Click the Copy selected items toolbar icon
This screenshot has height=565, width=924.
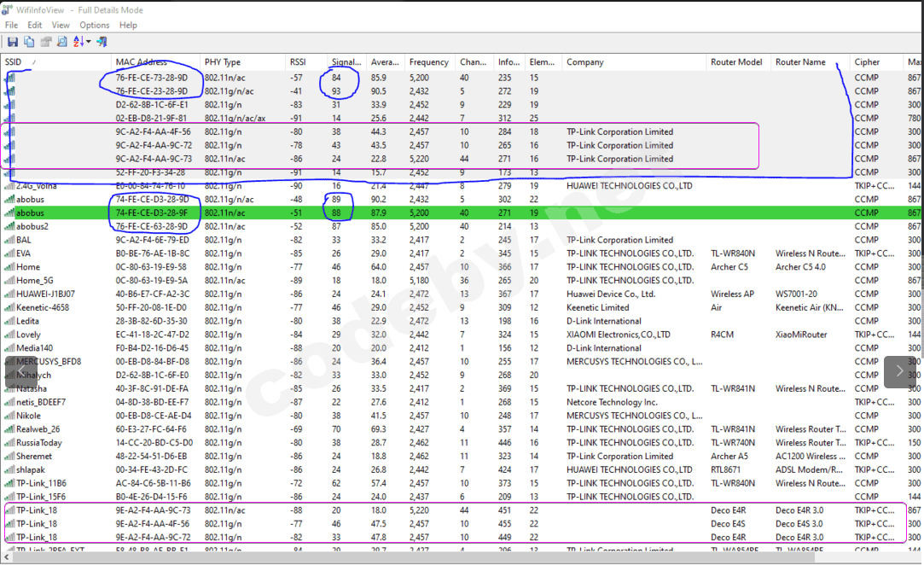click(x=29, y=42)
